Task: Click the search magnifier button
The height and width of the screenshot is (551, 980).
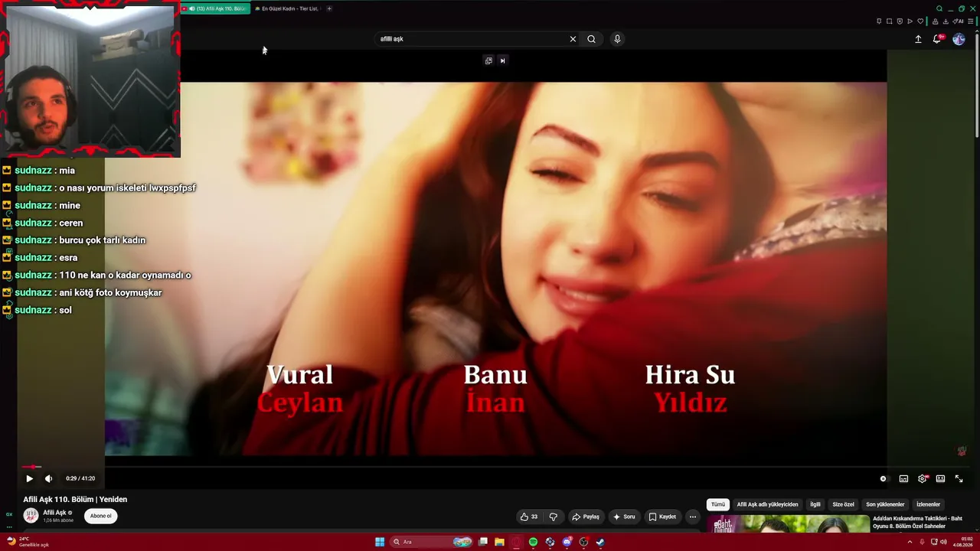Action: click(591, 39)
